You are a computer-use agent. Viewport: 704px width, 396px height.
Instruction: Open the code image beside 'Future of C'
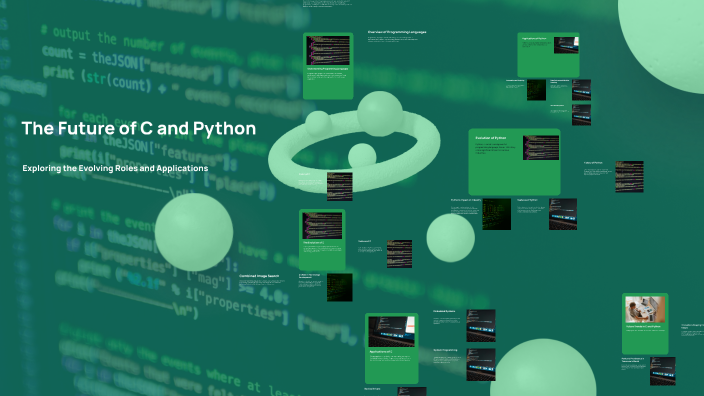[x=340, y=186]
